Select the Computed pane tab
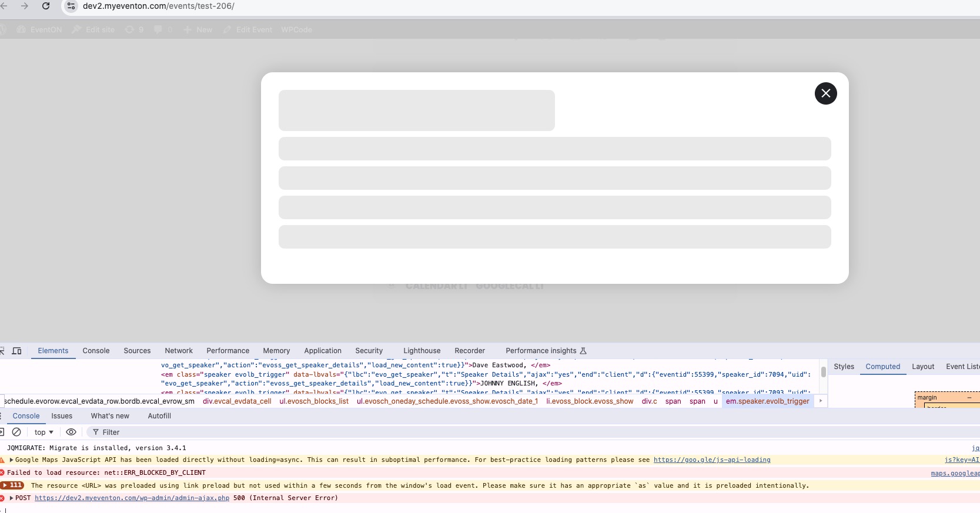Screen dimensions: 980x513 (x=882, y=367)
